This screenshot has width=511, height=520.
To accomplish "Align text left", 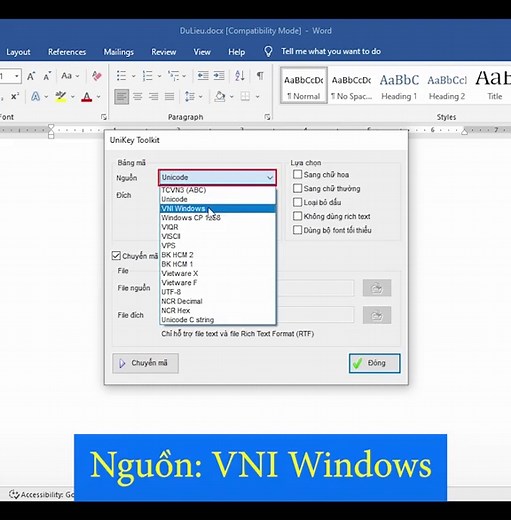I will pyautogui.click(x=122, y=97).
